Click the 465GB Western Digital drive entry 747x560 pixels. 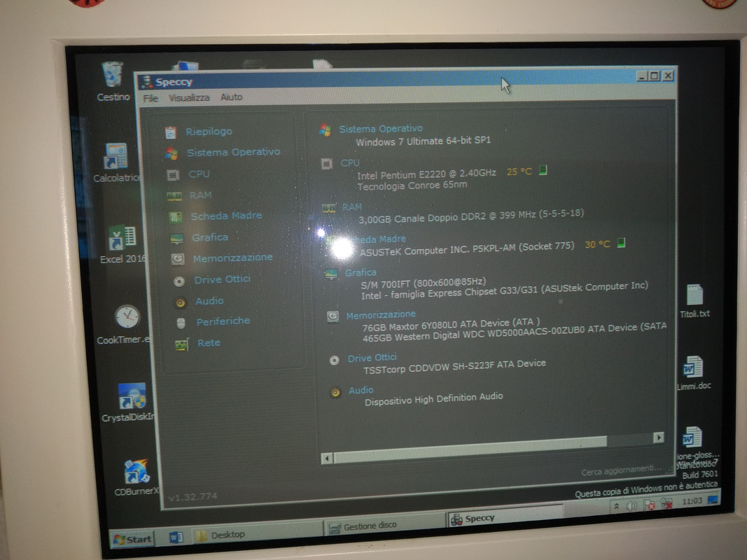point(514,332)
